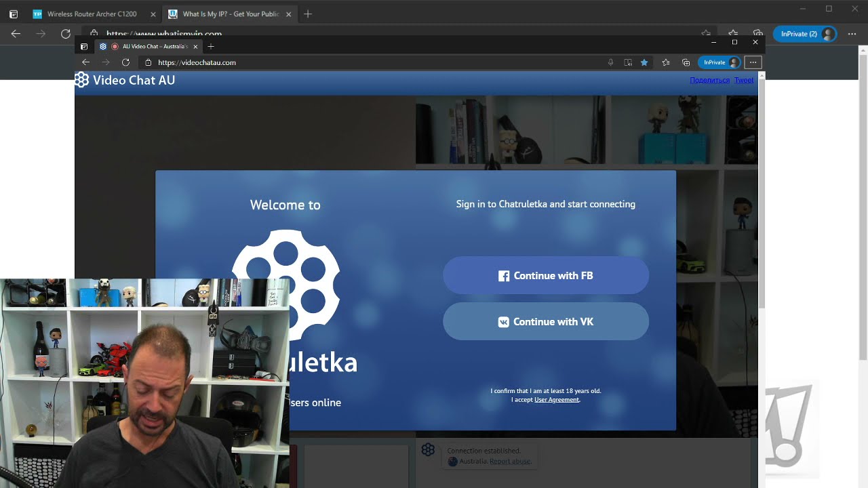Viewport: 868px width, 488px height.
Task: Click the Chatruletka chat icon near Connection established
Action: [428, 449]
